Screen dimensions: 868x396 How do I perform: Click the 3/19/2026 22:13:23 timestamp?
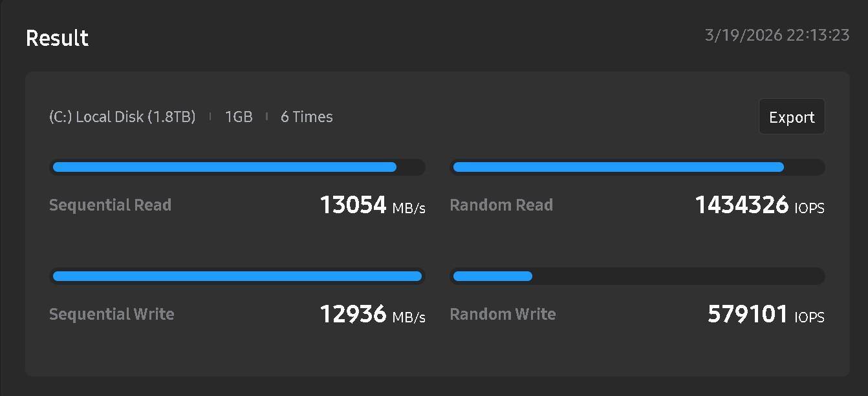pos(777,35)
